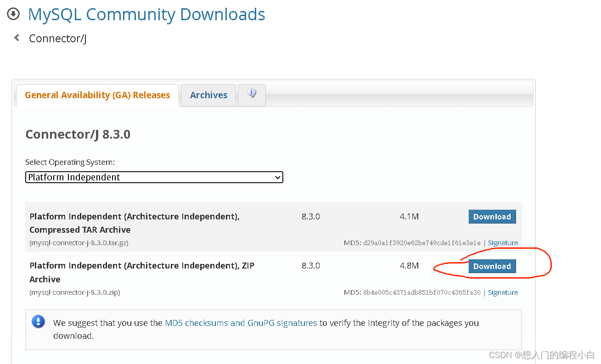Download the Compressed TAR Archive
601x364 pixels.
point(492,216)
